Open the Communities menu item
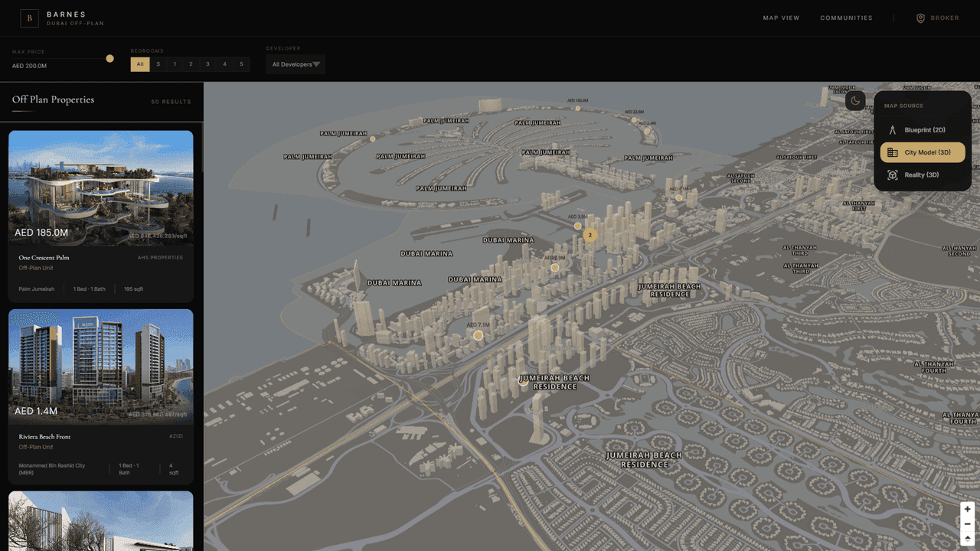This screenshot has height=551, width=980. [846, 18]
